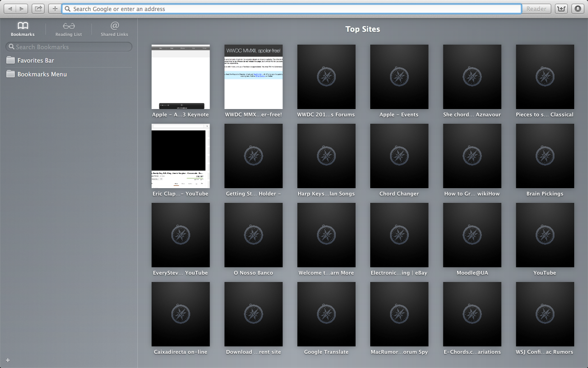Image resolution: width=588 pixels, height=368 pixels.
Task: Click the 'Google Translate' label text
Action: pos(326,352)
